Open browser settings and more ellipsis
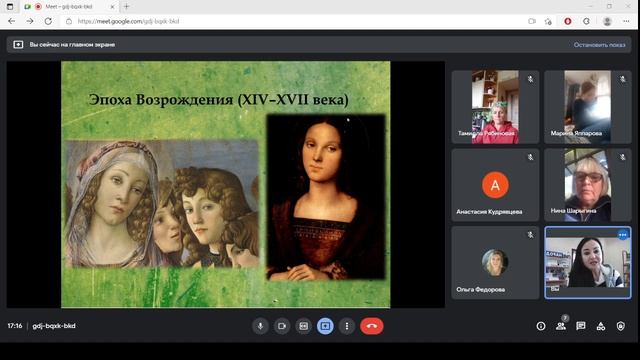Image resolution: width=640 pixels, height=360 pixels. point(626,21)
